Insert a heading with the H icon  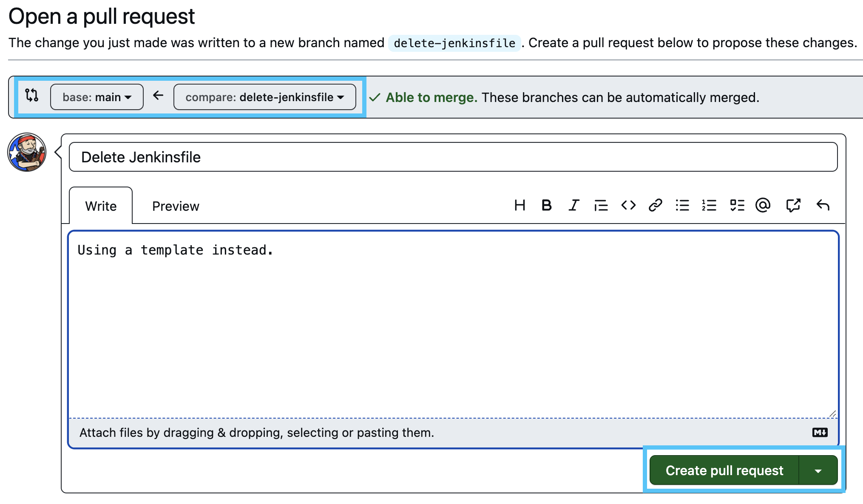(520, 206)
